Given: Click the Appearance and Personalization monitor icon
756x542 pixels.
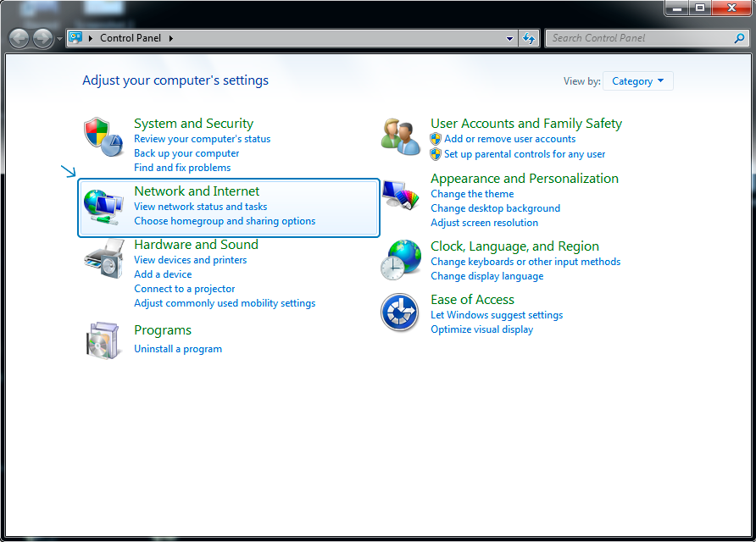Looking at the screenshot, I should 400,195.
